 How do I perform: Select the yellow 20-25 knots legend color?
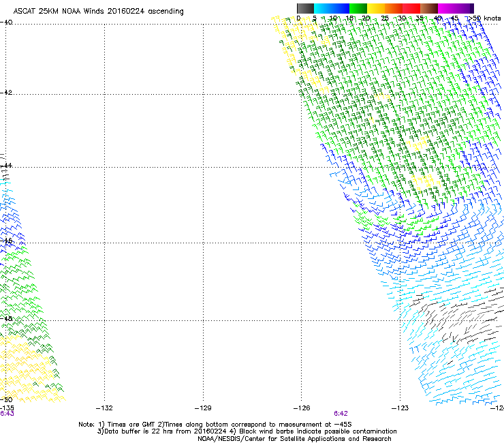(x=376, y=8)
